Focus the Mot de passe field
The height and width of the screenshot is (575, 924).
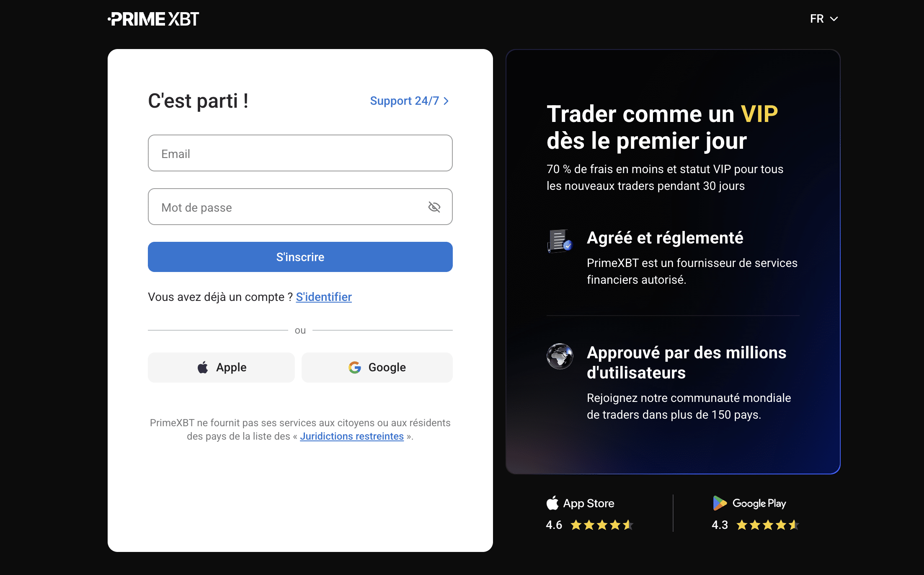300,207
